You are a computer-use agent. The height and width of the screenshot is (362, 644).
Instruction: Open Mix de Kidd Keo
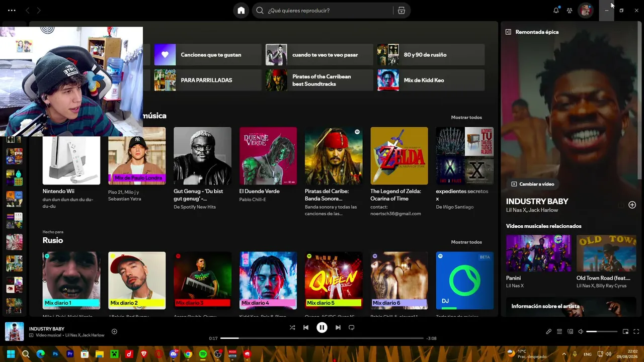coord(431,80)
